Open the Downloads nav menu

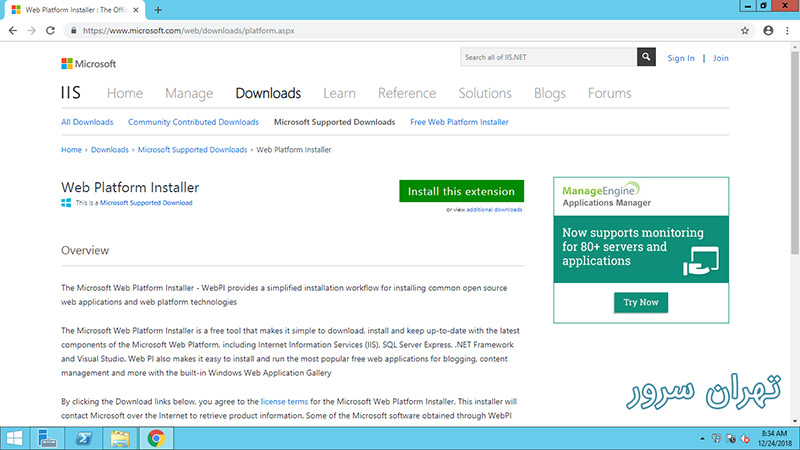(x=268, y=93)
